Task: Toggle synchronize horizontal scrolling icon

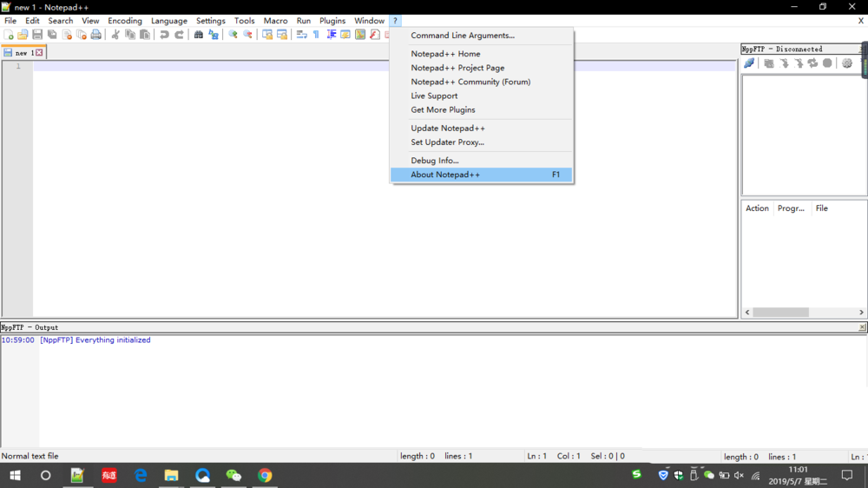Action: click(x=282, y=35)
